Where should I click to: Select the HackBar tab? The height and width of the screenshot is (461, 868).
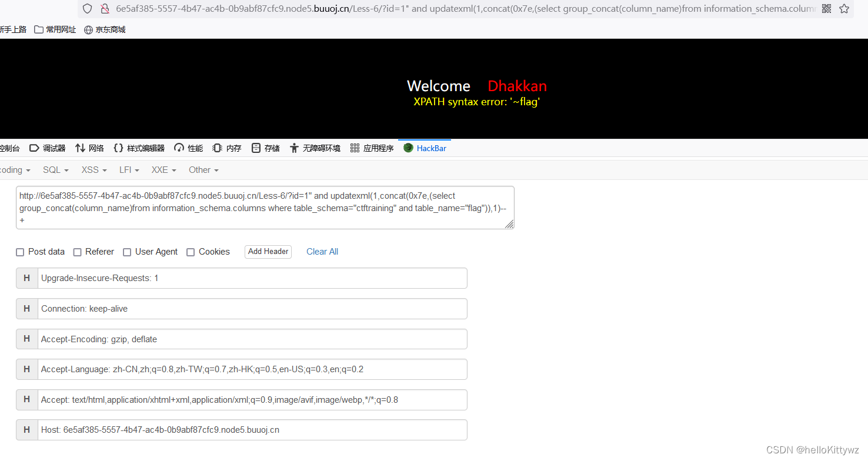[x=425, y=148]
